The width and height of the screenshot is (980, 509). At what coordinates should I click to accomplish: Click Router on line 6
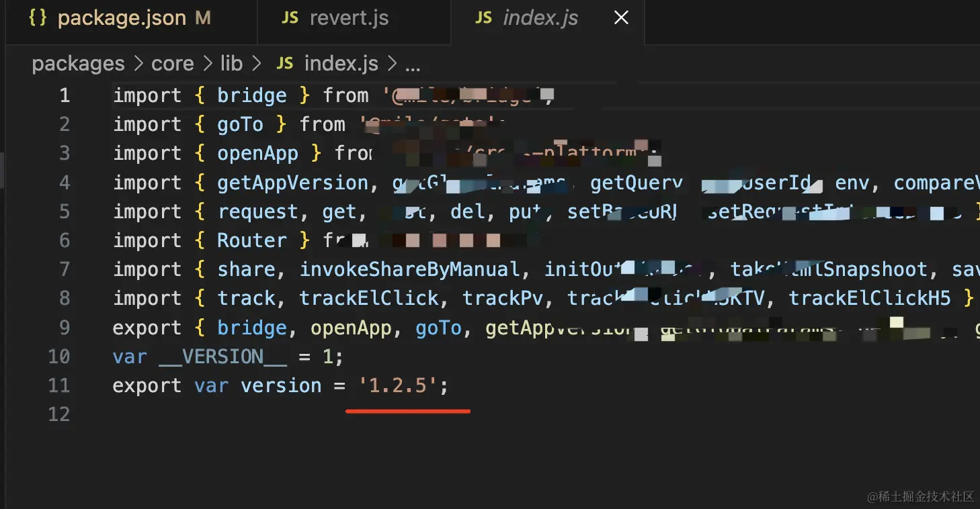click(252, 240)
